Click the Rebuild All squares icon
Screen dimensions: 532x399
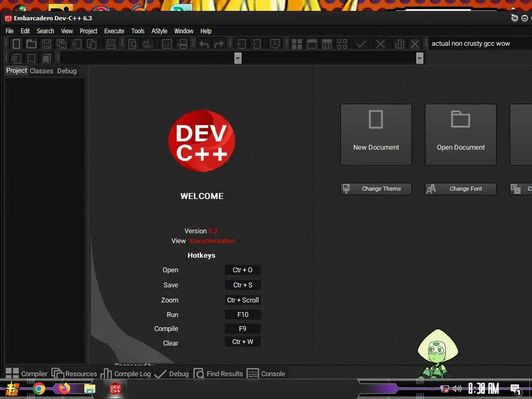point(342,44)
